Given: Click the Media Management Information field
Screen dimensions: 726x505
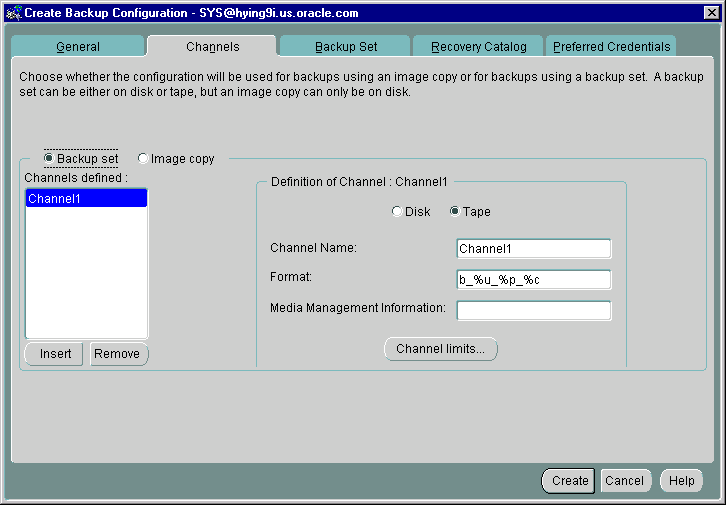Looking at the screenshot, I should (x=533, y=311).
